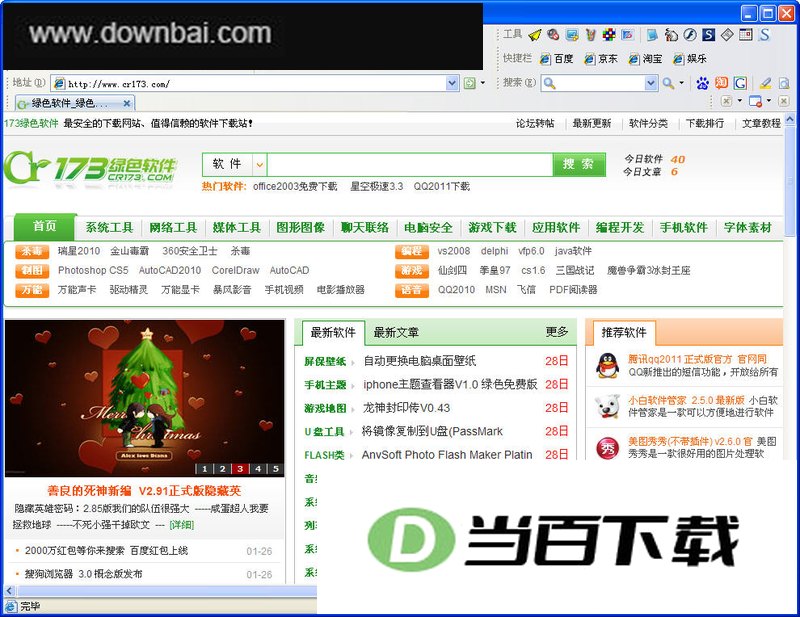Image resolution: width=800 pixels, height=617 pixels.
Task: Select the 首页 navigation tab
Action: pyautogui.click(x=45, y=227)
